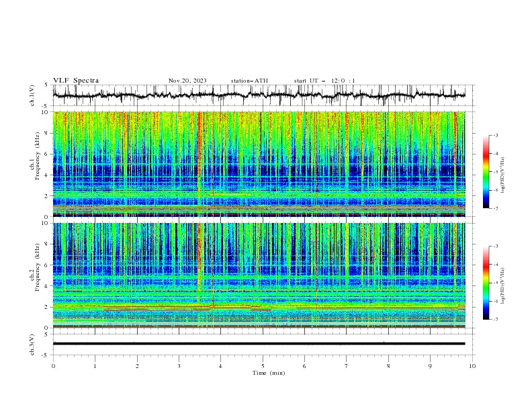Click the ch.1 Frequency (kHz) axis label
The width and height of the screenshot is (532, 411).
[x=35, y=155]
